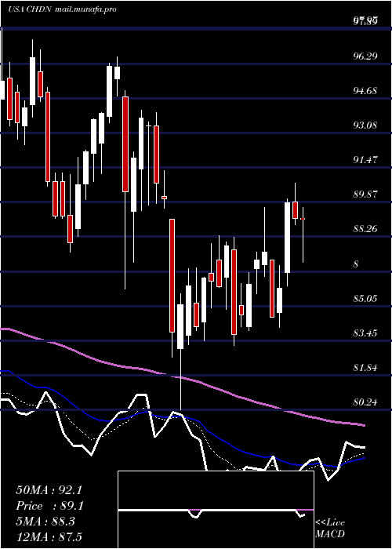Click inside the MACD indicator box
The height and width of the screenshot is (549, 392).
click(x=216, y=510)
